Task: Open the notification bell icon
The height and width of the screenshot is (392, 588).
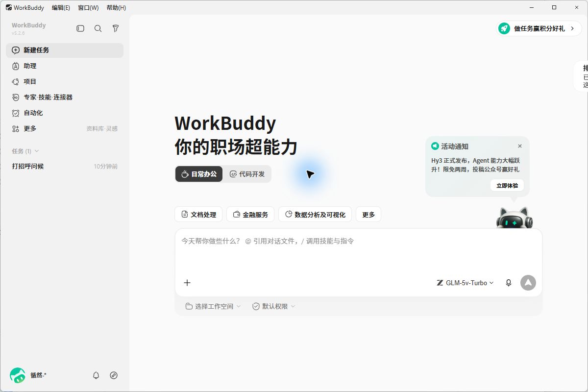Action: pyautogui.click(x=96, y=375)
